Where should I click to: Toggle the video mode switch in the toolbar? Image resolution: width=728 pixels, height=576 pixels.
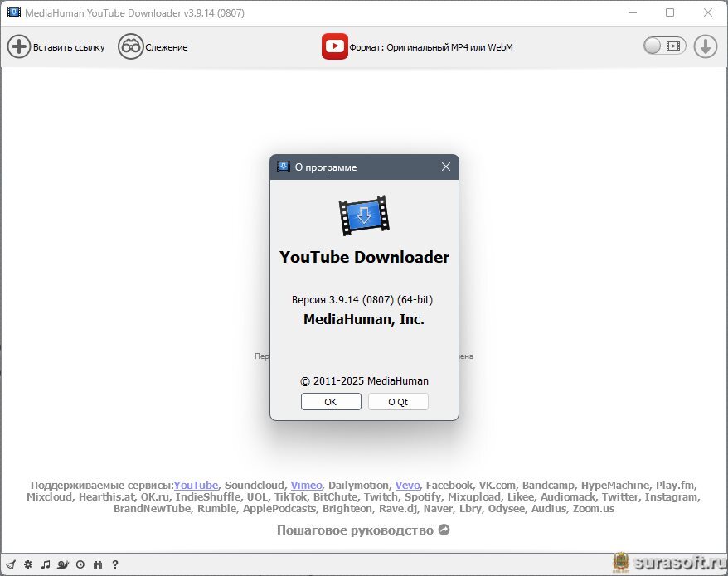click(x=664, y=46)
